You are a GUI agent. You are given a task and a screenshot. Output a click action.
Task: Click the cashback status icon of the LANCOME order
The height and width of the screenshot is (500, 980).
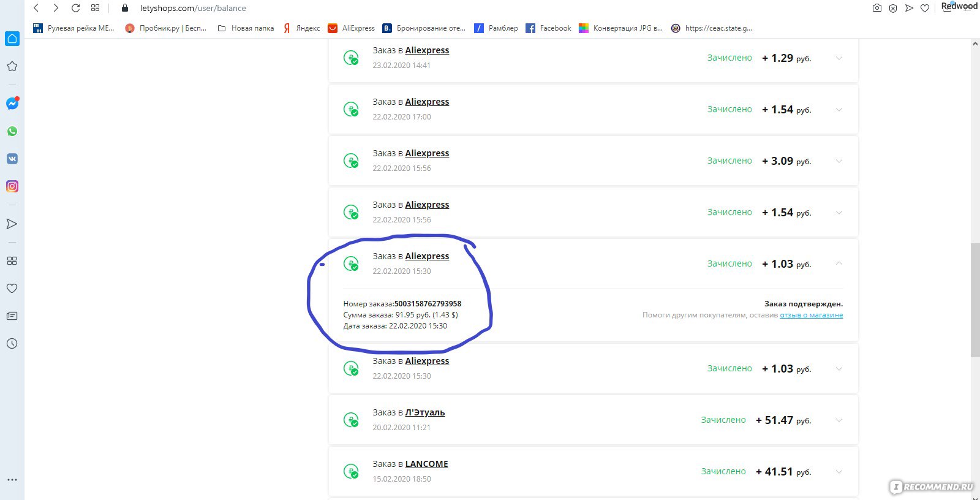point(351,472)
